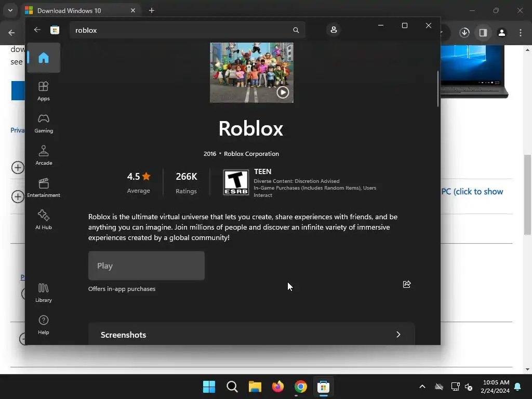532x399 pixels.
Task: Go to Microsoft Store Home
Action: pyautogui.click(x=44, y=58)
